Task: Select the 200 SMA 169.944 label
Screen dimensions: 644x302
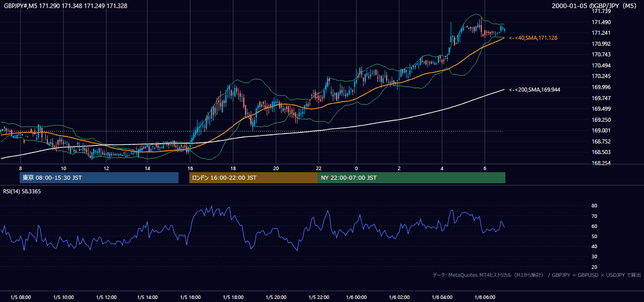Action: pos(534,90)
